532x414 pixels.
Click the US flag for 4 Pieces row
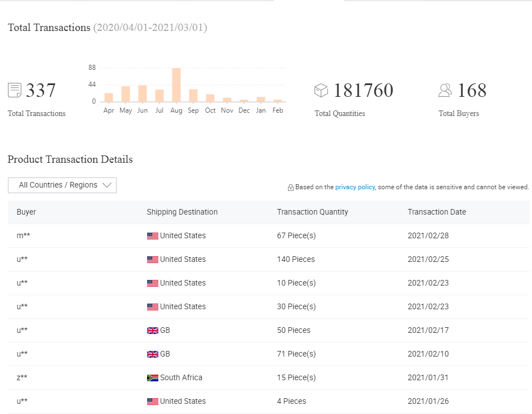[x=152, y=402]
